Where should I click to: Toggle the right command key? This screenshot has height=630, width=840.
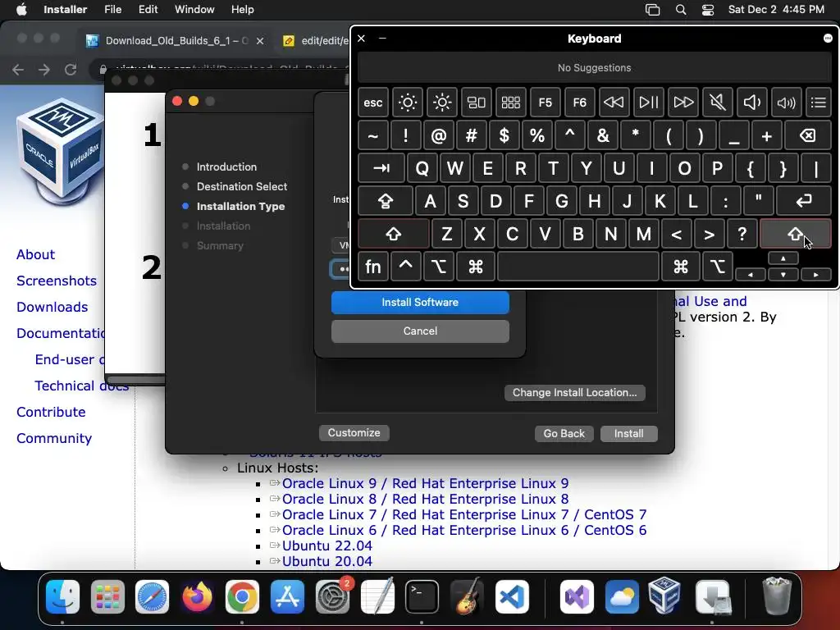click(681, 267)
